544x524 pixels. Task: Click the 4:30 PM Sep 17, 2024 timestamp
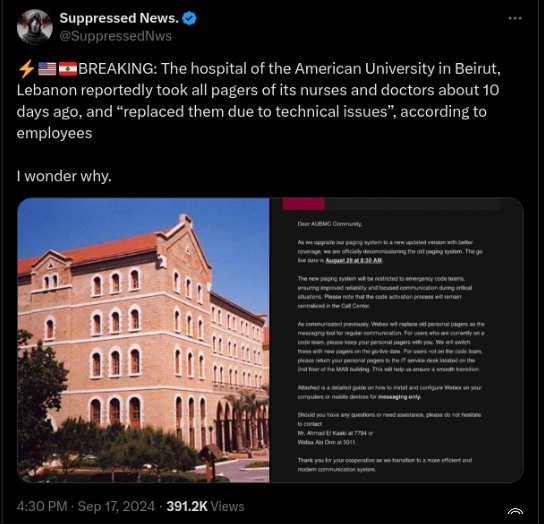click(x=86, y=506)
